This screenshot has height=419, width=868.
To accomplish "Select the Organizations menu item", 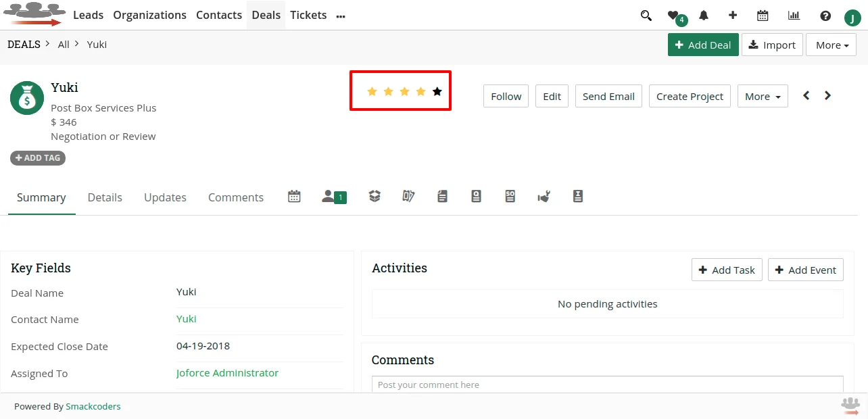I will tap(149, 15).
